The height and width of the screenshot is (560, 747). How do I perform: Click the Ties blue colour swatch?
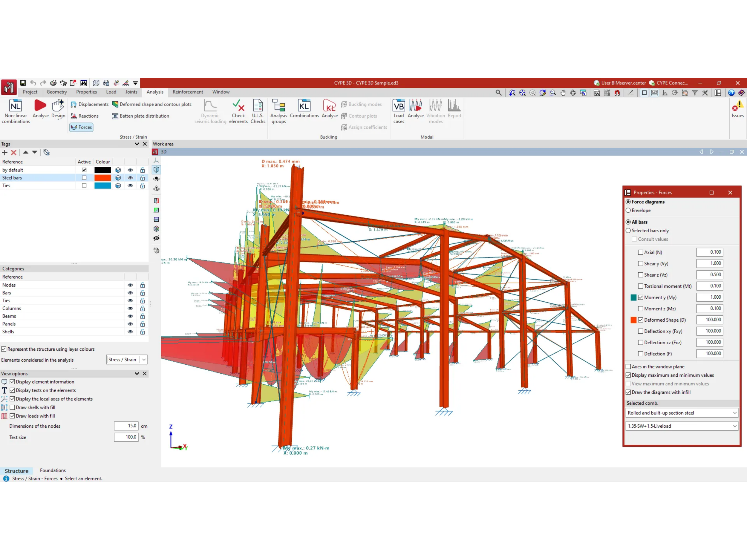103,186
